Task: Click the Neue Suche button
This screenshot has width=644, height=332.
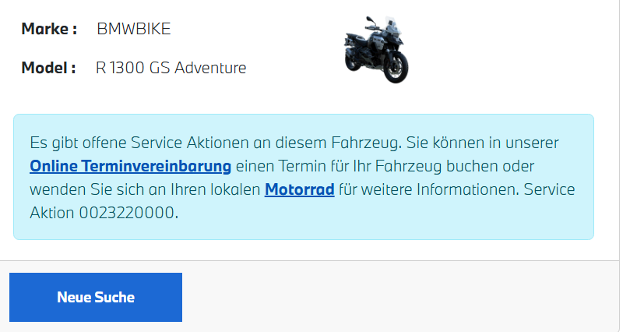Action: 96,297
